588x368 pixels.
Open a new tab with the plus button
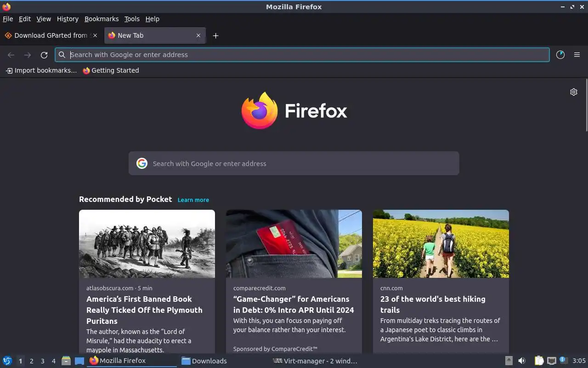tap(215, 35)
